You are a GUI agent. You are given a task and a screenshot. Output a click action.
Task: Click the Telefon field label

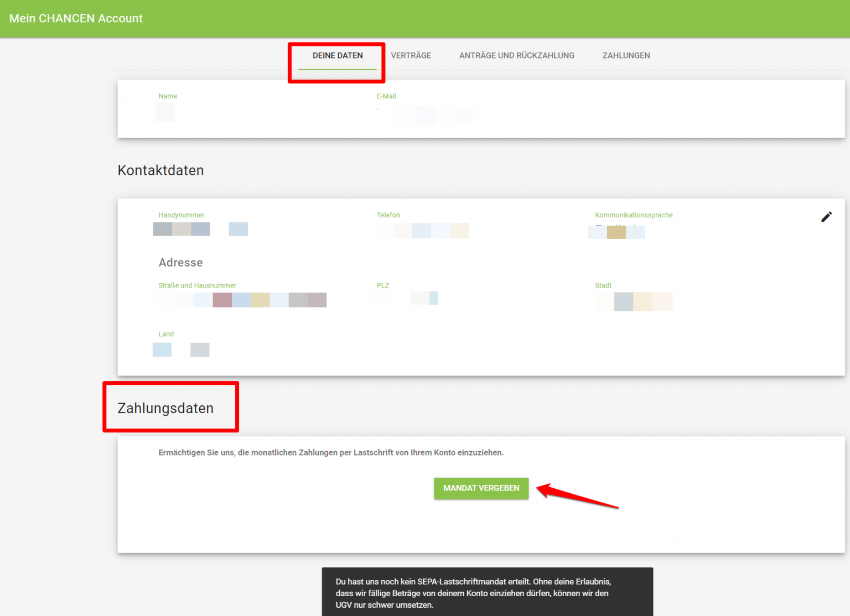(388, 215)
